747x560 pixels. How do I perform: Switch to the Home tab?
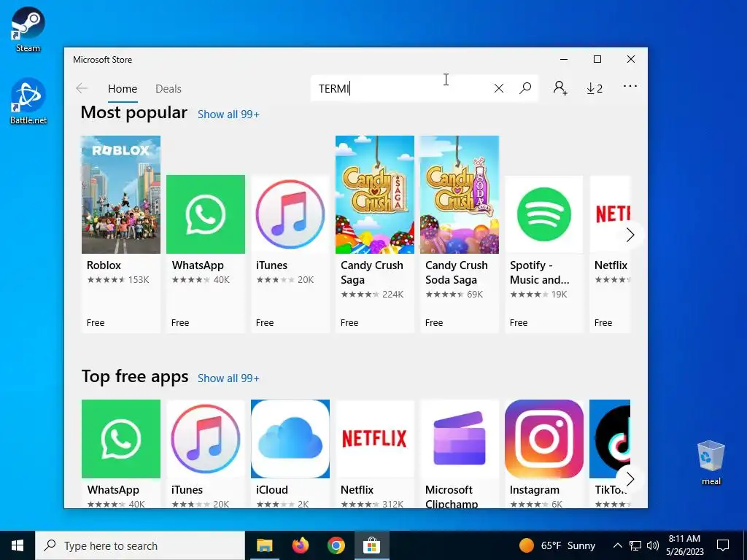point(123,88)
